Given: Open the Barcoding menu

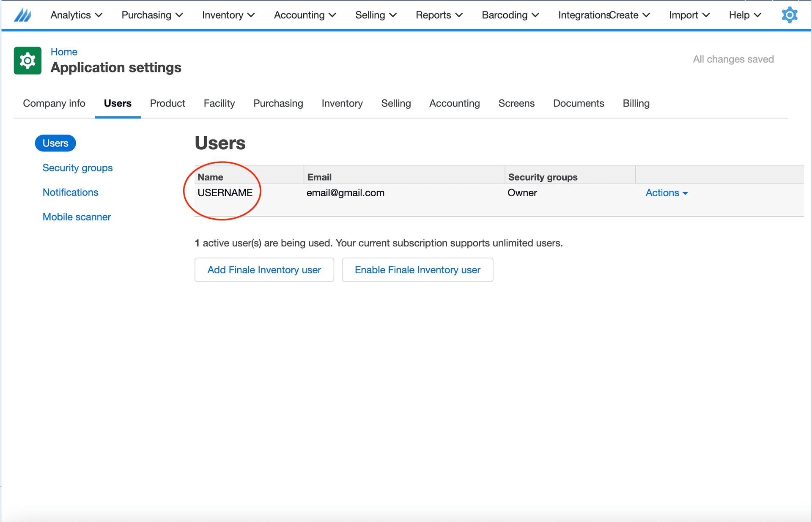Looking at the screenshot, I should (510, 15).
